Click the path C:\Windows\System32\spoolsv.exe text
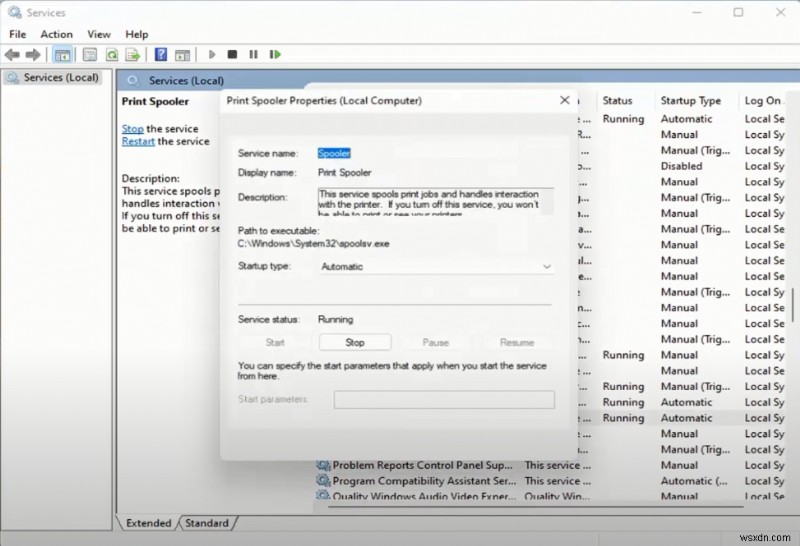Image resolution: width=800 pixels, height=546 pixels. coord(313,243)
